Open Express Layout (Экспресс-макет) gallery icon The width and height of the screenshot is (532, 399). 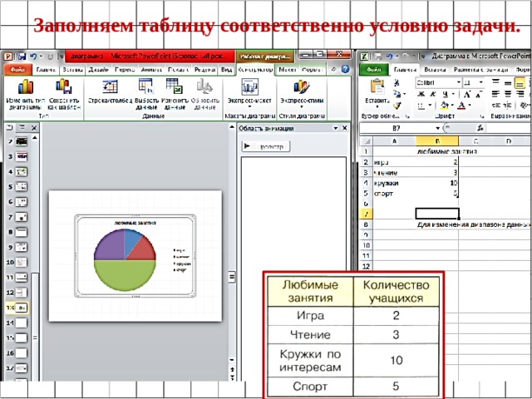[249, 86]
